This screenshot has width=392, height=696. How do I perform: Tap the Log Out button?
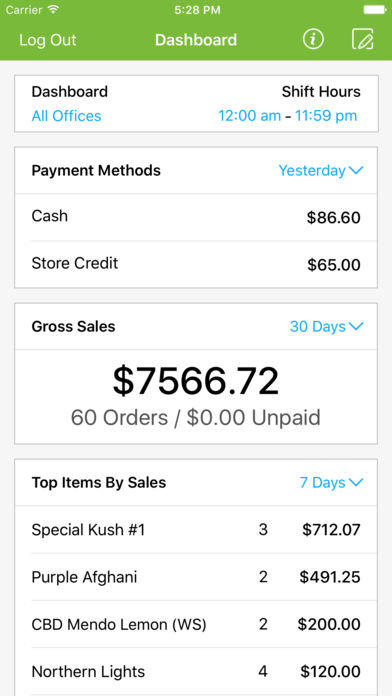(x=48, y=40)
